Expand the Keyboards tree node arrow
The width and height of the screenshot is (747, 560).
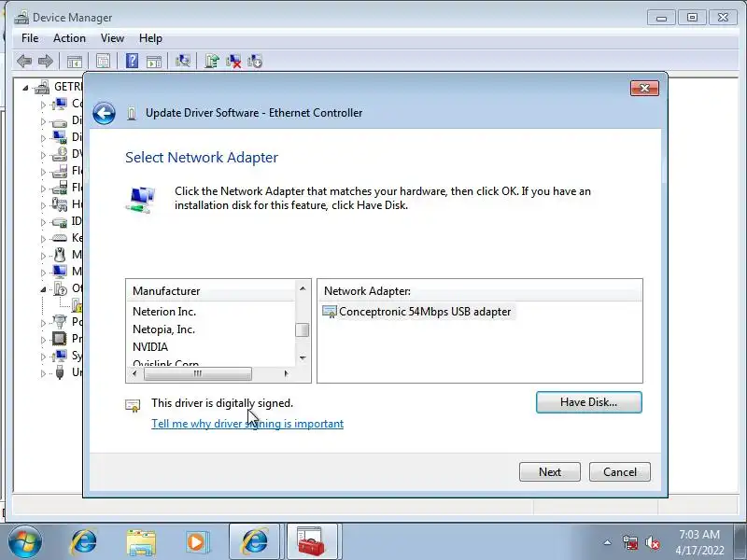click(43, 238)
